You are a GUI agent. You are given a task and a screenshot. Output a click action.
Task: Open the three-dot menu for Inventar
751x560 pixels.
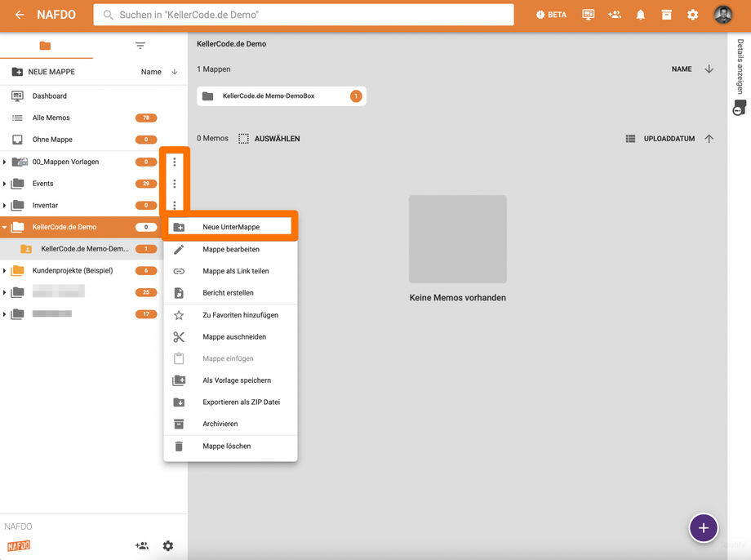175,206
